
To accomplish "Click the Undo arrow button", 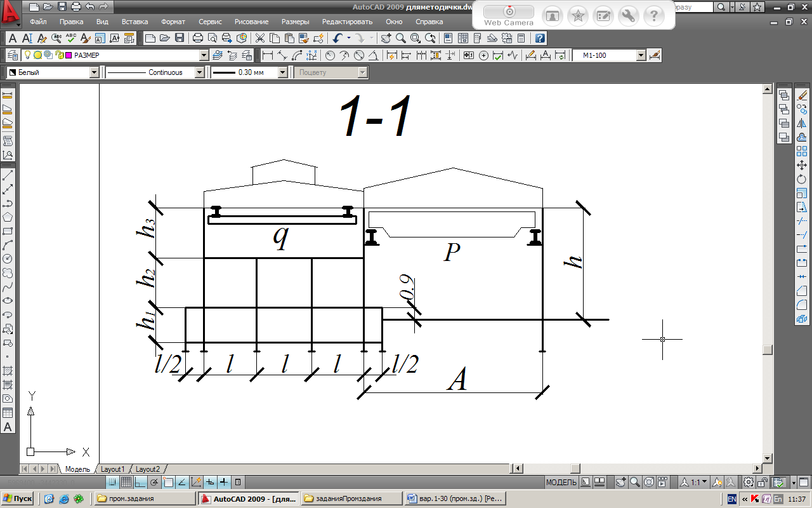I will point(338,38).
